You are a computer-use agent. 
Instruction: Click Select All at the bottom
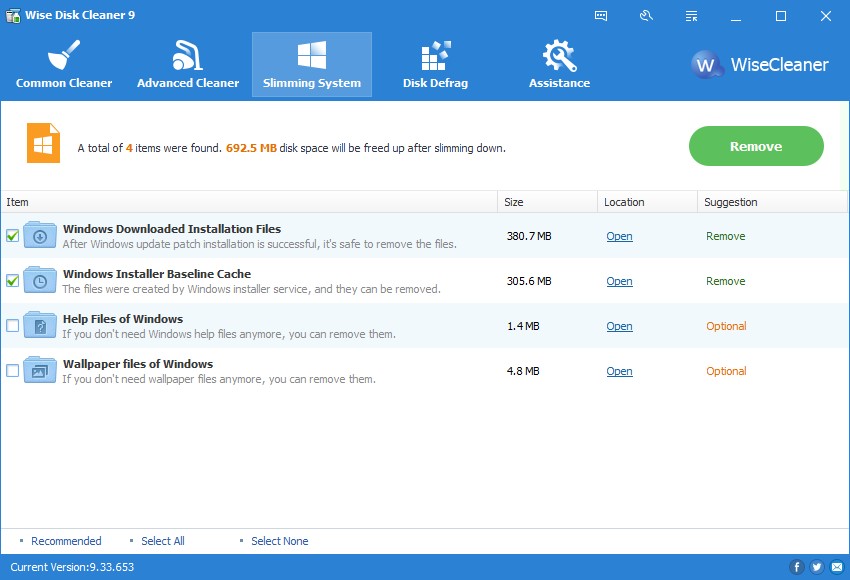click(x=161, y=541)
